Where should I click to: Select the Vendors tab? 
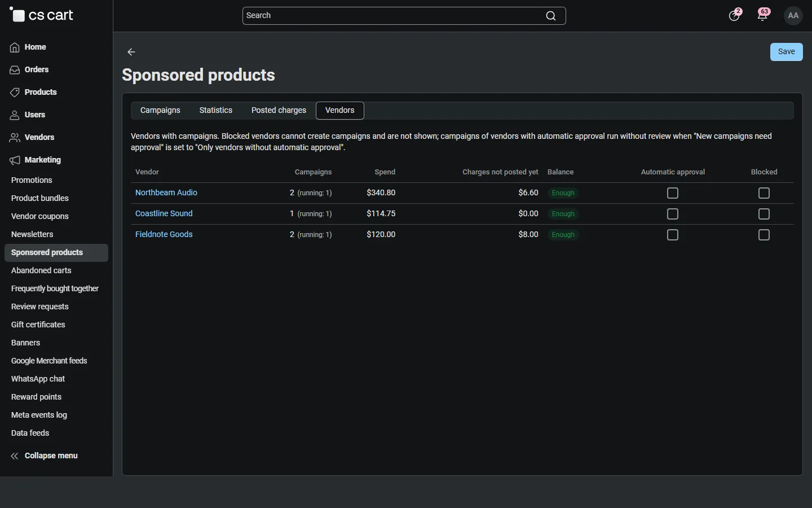pos(340,111)
